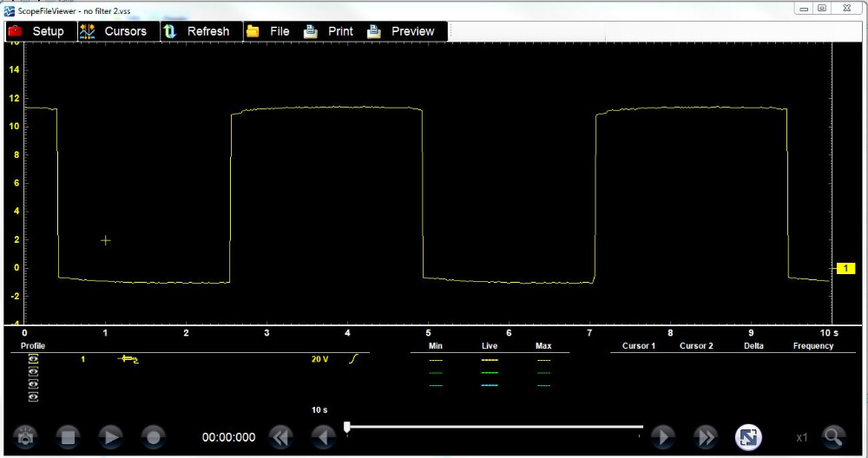The image size is (868, 458).
Task: Click the double-arrow rewind button
Action: click(279, 437)
